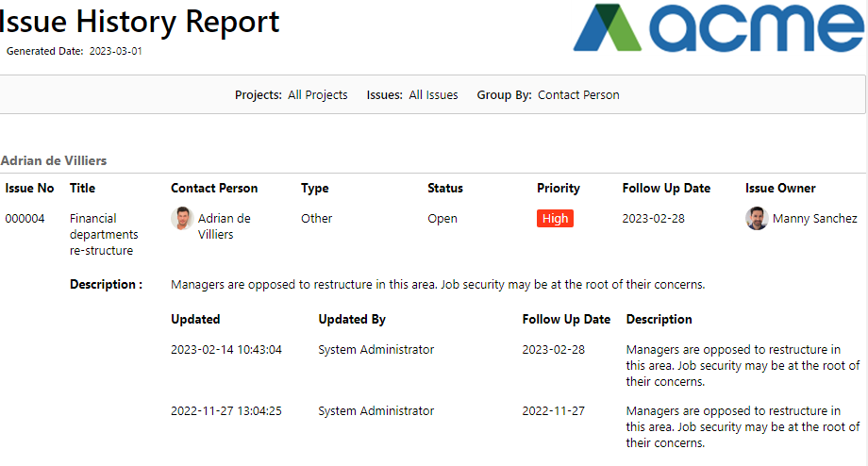Select the Title column header
The width and height of the screenshot is (868, 466).
click(x=82, y=188)
